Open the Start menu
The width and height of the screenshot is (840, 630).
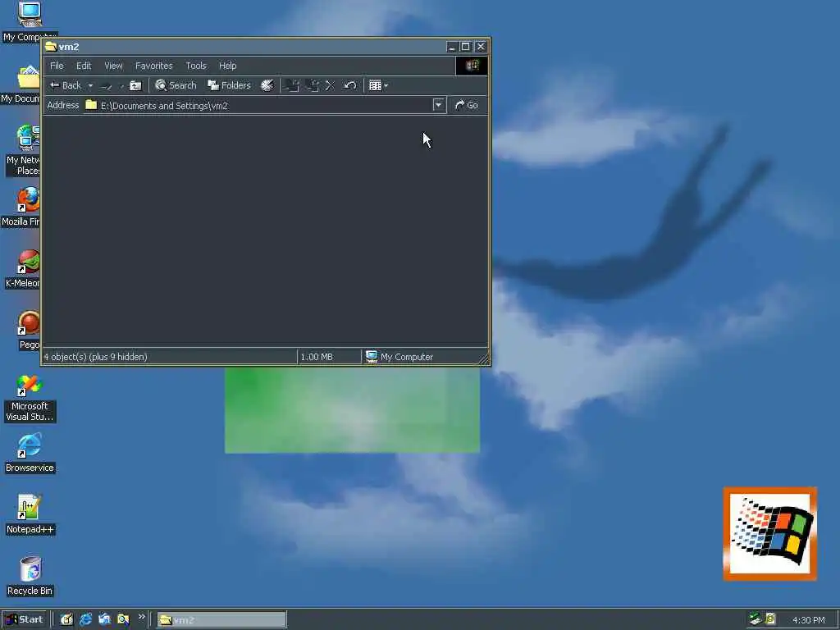[24, 620]
